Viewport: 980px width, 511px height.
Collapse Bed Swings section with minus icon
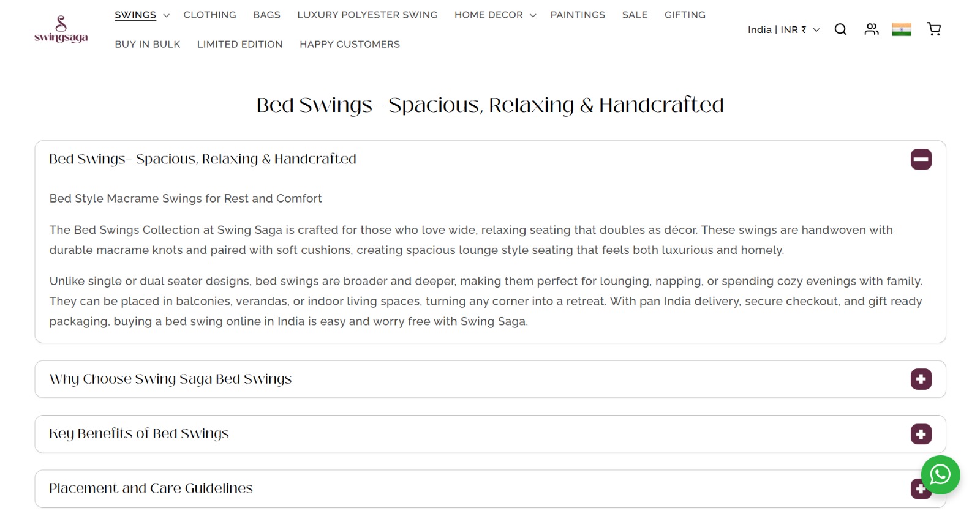coord(921,160)
